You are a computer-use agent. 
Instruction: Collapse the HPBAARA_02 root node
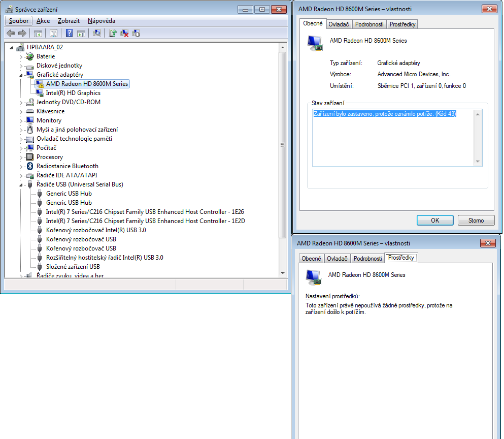[12, 48]
